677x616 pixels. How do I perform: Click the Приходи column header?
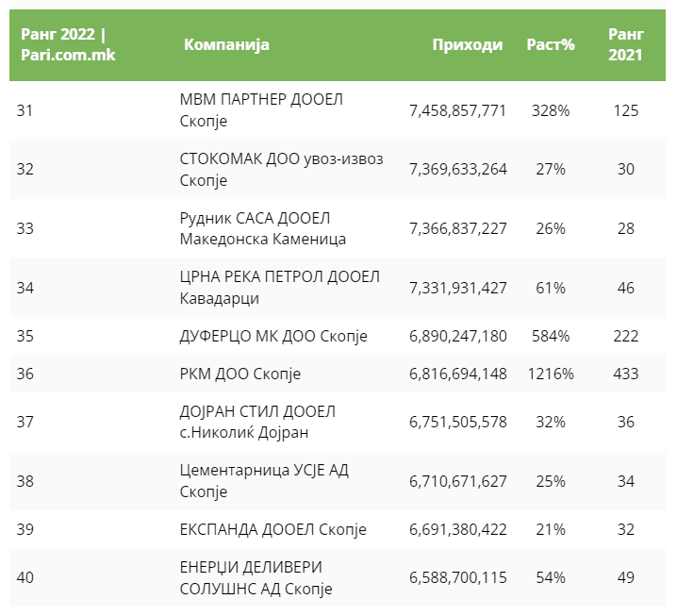point(467,45)
